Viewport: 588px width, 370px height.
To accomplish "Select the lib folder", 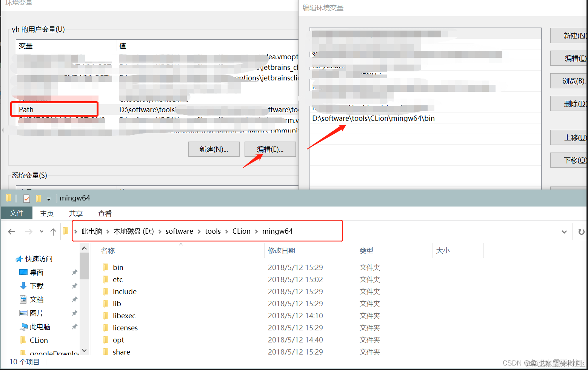I will [117, 304].
